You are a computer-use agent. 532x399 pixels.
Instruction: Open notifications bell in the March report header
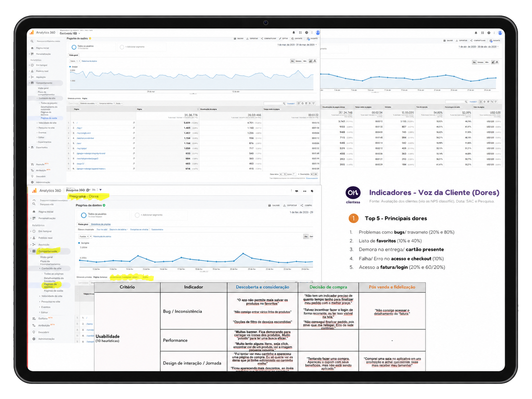coord(294,32)
